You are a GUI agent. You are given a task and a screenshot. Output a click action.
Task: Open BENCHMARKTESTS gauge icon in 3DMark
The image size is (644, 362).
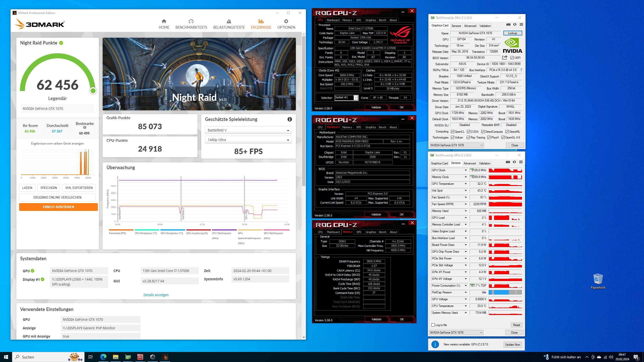pyautogui.click(x=191, y=21)
